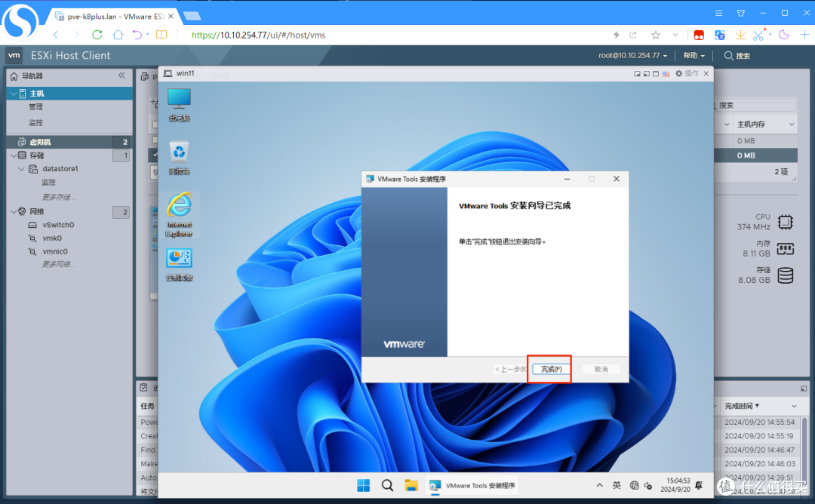Click the blue plus add-extension icon
815x504 pixels.
804,35
